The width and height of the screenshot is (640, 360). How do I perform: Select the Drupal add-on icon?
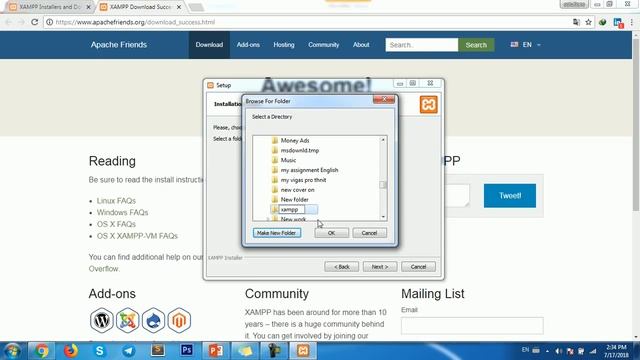point(153,320)
